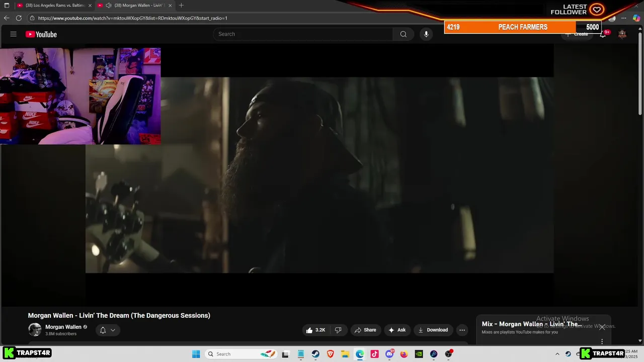Open Discord from taskbar
The image size is (644, 362).
(x=389, y=354)
